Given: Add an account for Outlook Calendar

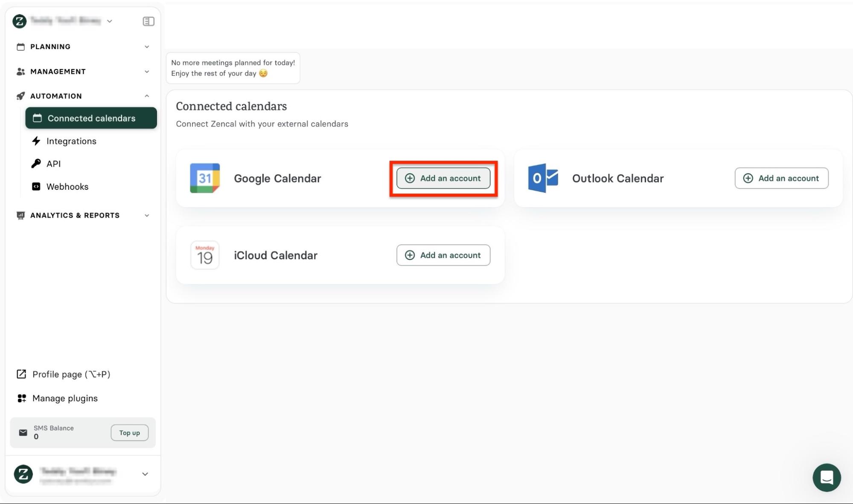Looking at the screenshot, I should (x=781, y=178).
